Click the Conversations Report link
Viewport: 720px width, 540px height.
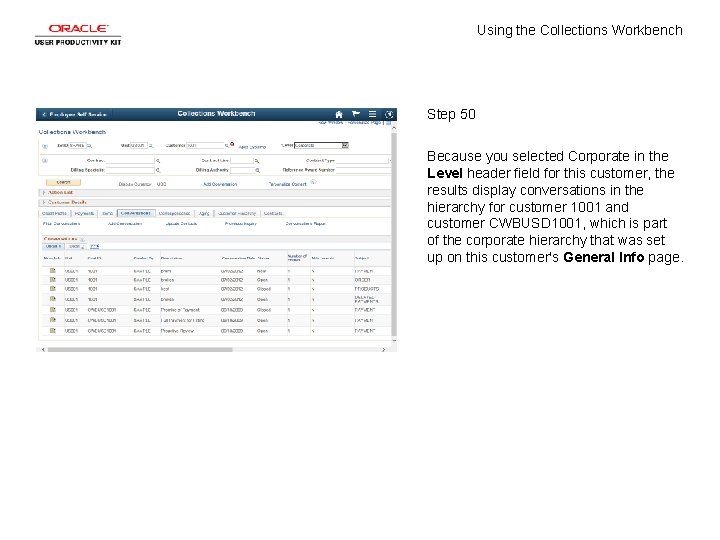[x=305, y=224]
